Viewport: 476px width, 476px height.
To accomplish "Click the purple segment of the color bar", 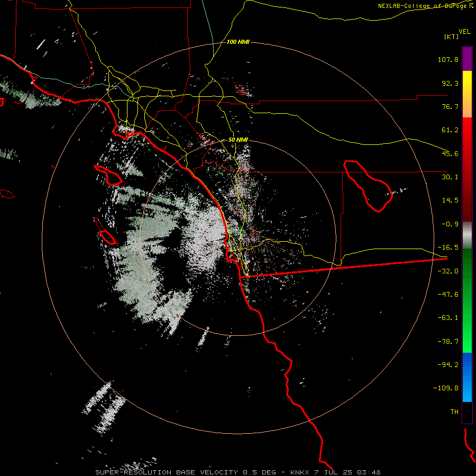I will click(467, 59).
